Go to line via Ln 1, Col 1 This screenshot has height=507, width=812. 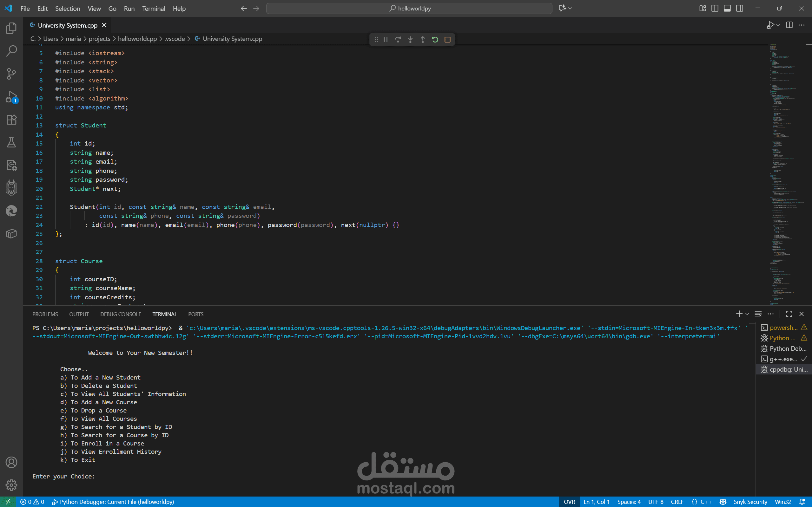[x=596, y=502]
